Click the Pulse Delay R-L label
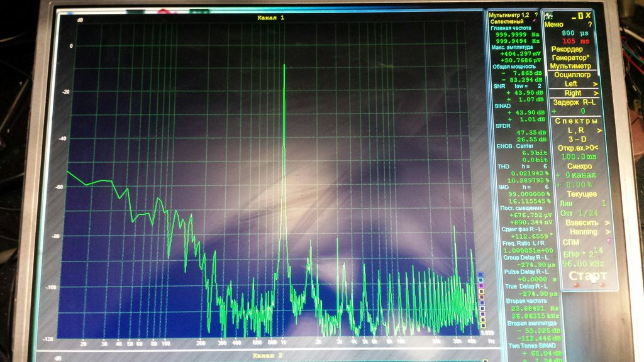This screenshot has width=644, height=362. (x=526, y=272)
